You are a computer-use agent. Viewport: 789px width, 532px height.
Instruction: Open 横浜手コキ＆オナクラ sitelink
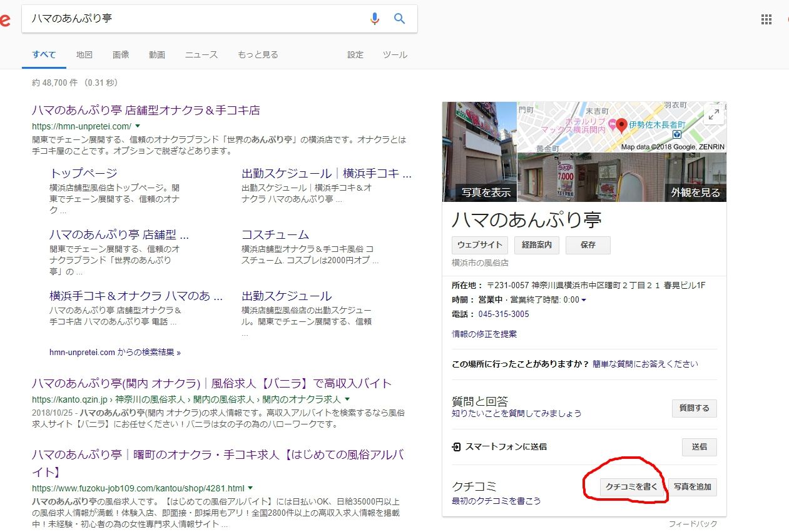pos(136,296)
